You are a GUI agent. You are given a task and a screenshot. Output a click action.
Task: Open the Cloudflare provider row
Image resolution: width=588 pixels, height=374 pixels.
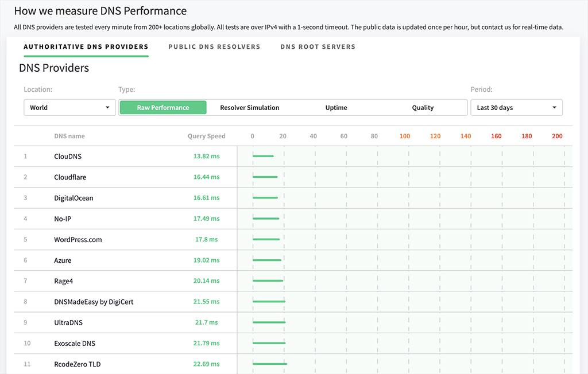[293, 177]
